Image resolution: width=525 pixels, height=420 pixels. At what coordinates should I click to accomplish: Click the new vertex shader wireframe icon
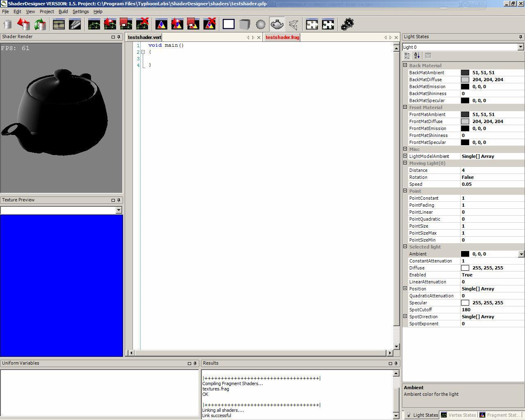click(94, 24)
